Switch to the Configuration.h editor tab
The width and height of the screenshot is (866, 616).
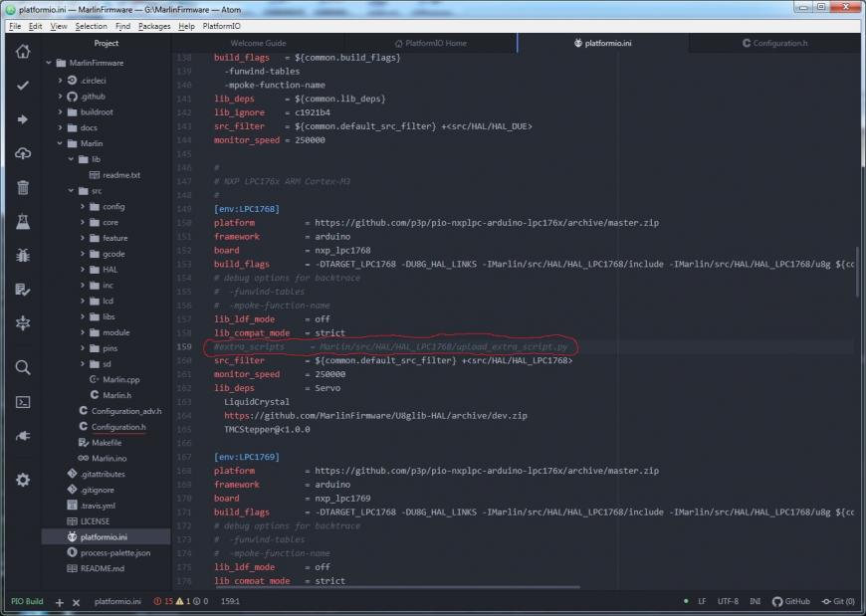pyautogui.click(x=774, y=43)
